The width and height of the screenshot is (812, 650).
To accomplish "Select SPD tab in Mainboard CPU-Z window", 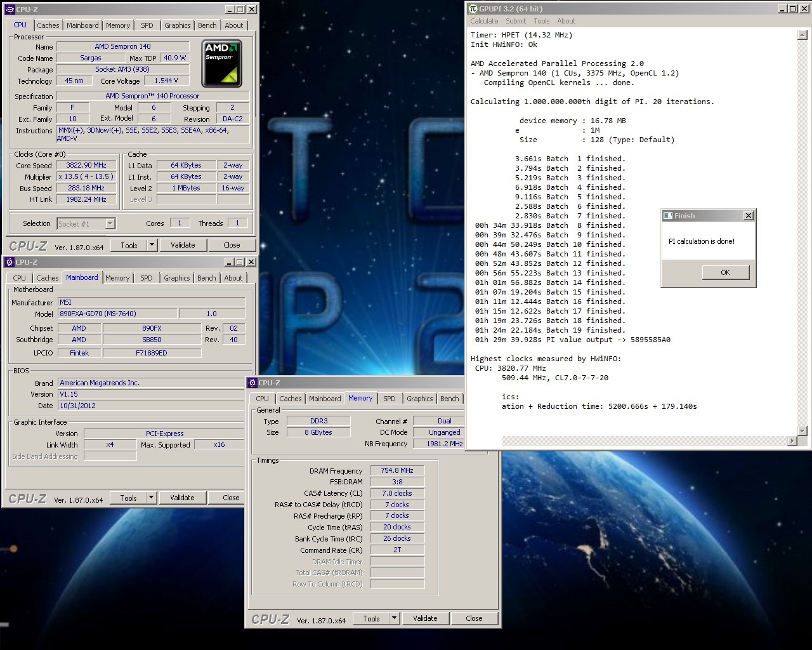I will (147, 278).
